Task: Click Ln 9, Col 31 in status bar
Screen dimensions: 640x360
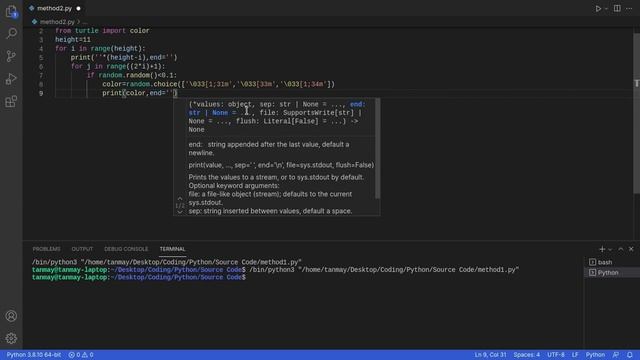Action: (490, 355)
